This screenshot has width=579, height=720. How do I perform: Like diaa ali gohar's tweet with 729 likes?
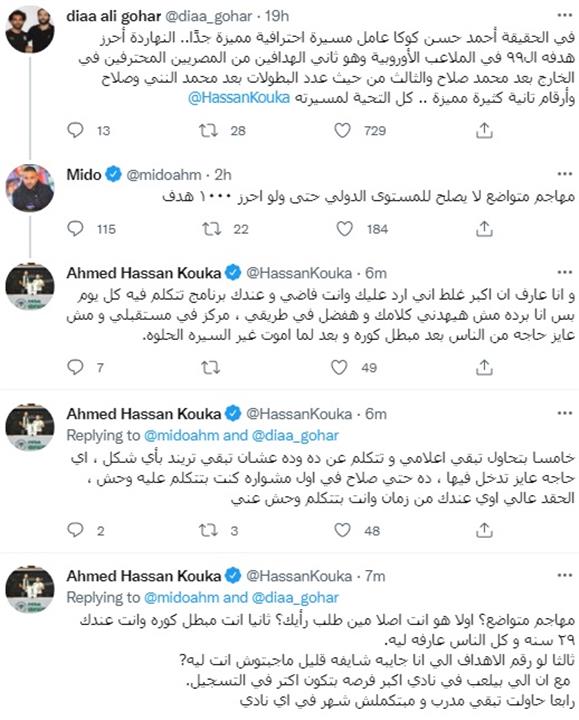coord(342,131)
